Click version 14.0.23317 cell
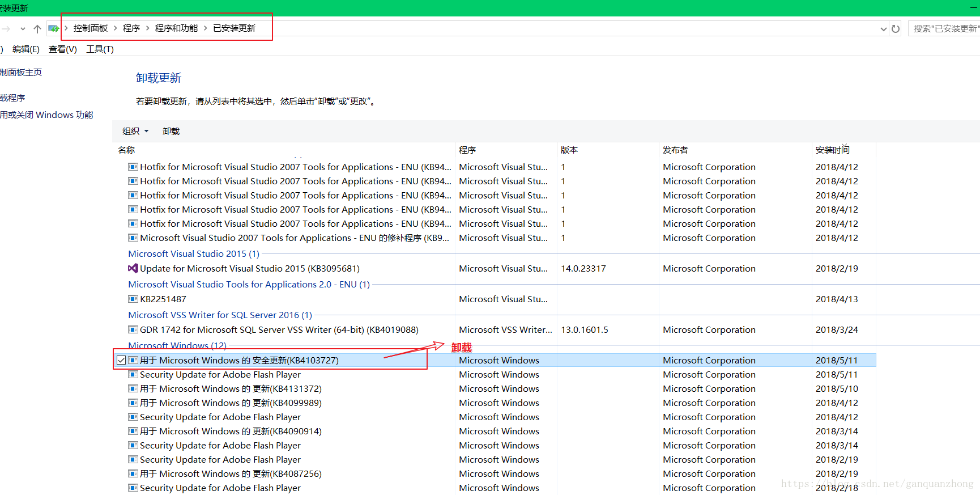Screen dimensions: 980x495 pos(583,269)
